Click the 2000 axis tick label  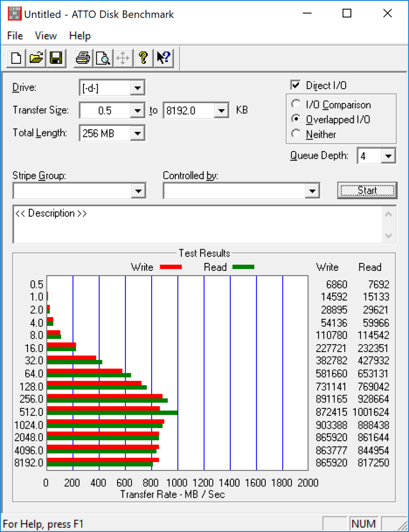307,482
